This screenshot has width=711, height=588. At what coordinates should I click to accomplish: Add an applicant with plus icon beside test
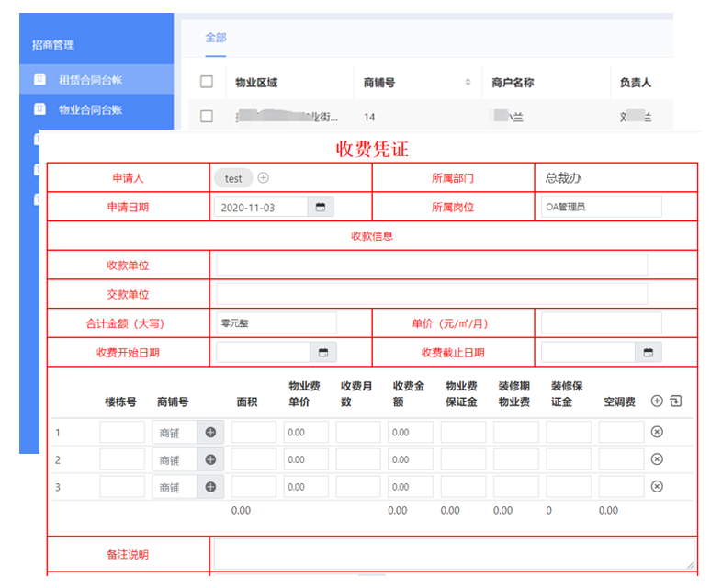pyautogui.click(x=263, y=177)
